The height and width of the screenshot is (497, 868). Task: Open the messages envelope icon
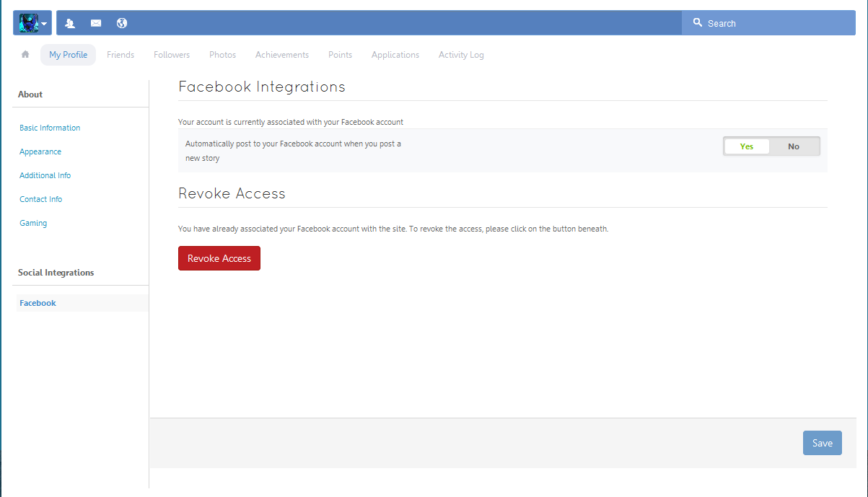pos(96,23)
